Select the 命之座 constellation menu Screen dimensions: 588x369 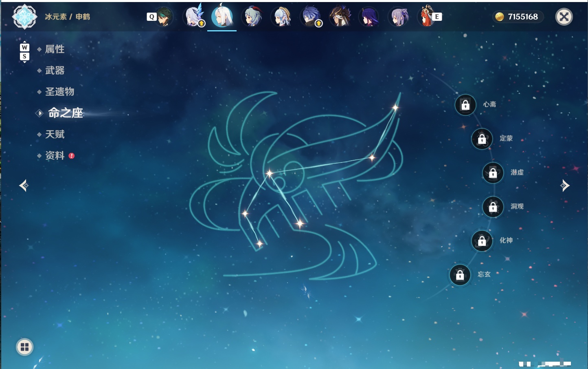[x=65, y=113]
